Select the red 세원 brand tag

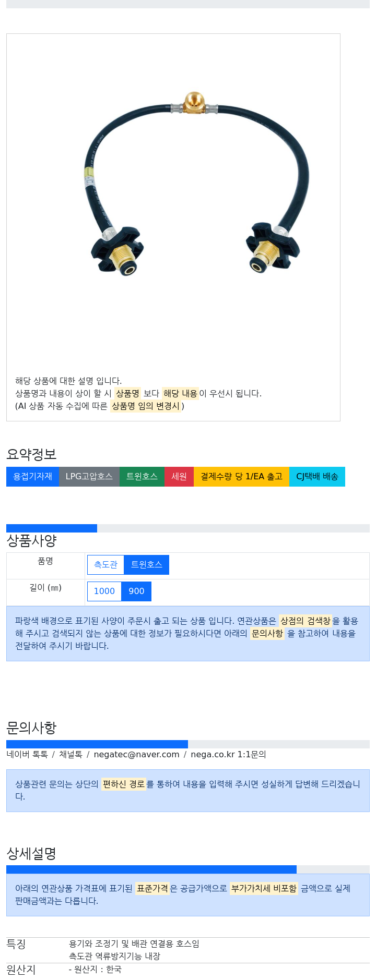coord(179,477)
